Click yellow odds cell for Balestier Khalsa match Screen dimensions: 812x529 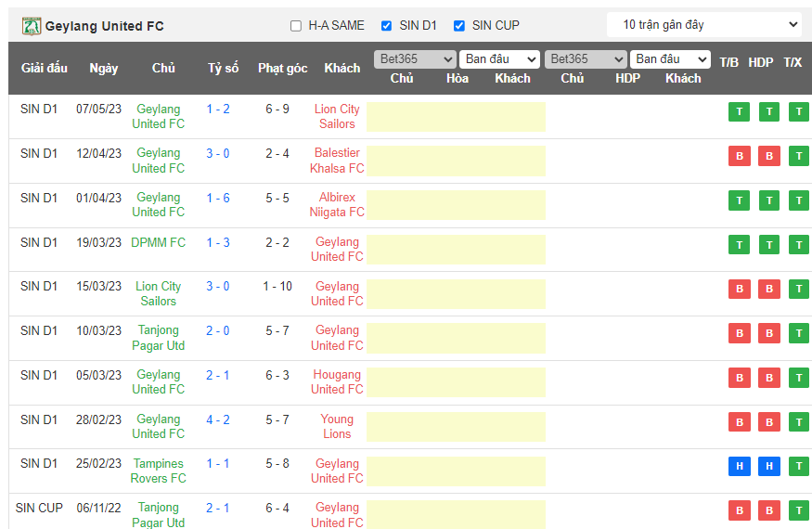coord(456,161)
